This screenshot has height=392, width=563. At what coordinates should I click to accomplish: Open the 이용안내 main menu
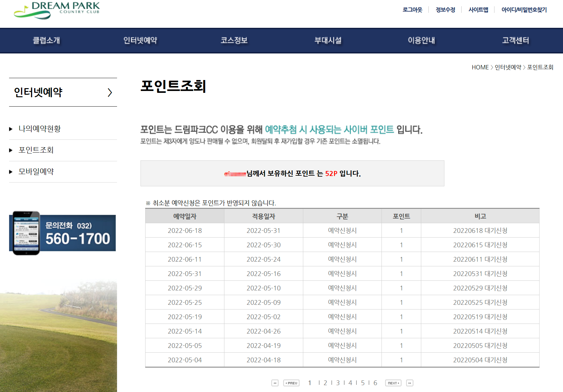point(422,40)
